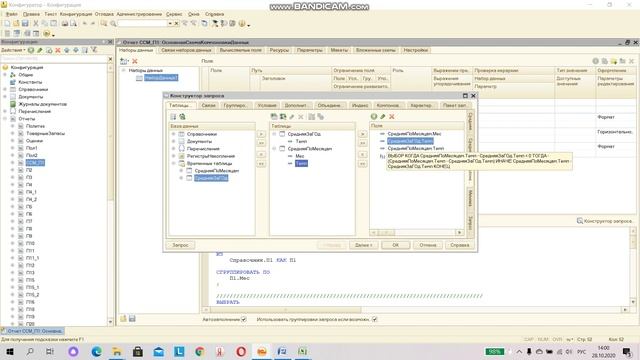Click the toolbar search input field

(142, 24)
